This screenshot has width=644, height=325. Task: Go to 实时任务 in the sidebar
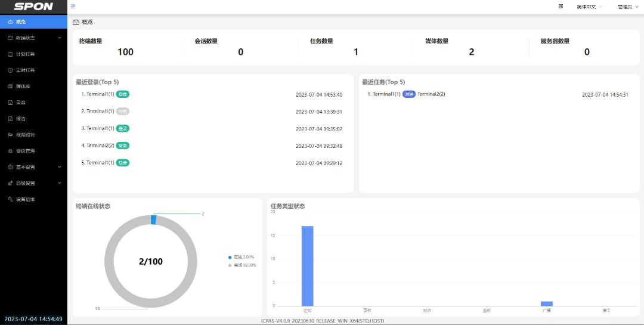point(25,70)
